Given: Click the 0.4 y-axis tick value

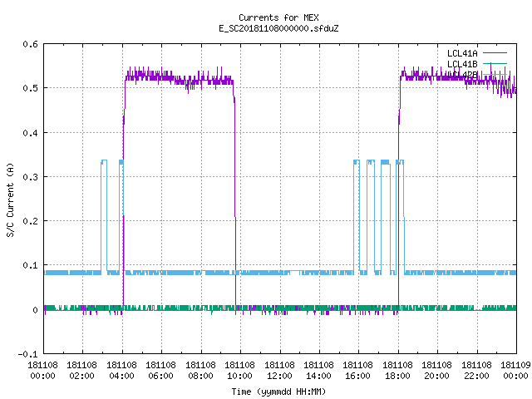Looking at the screenshot, I should (x=30, y=133).
